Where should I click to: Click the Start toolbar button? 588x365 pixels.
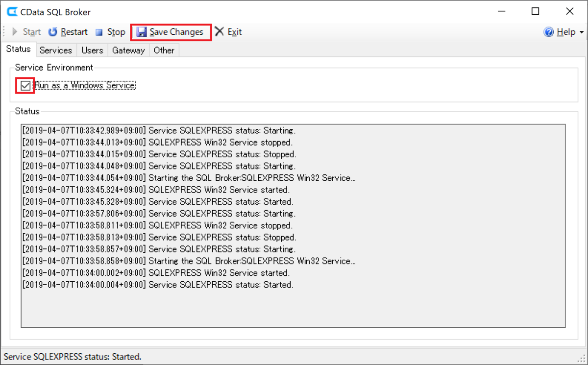pyautogui.click(x=26, y=32)
